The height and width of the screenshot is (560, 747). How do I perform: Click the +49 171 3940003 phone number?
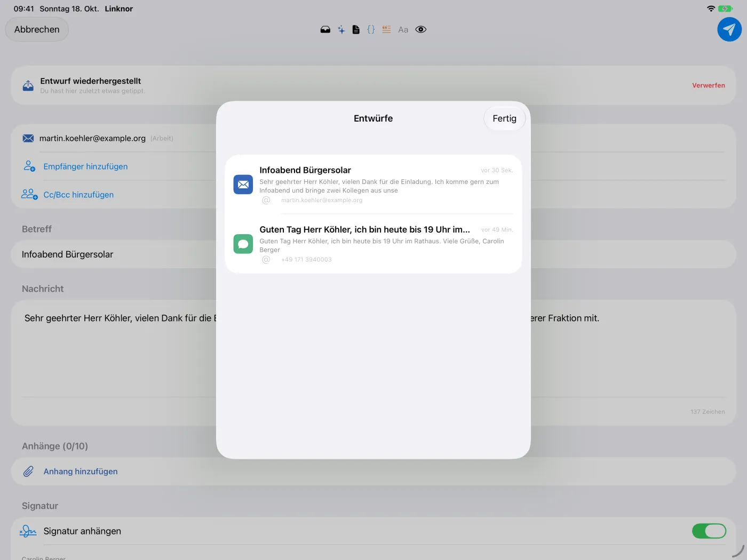pyautogui.click(x=306, y=260)
